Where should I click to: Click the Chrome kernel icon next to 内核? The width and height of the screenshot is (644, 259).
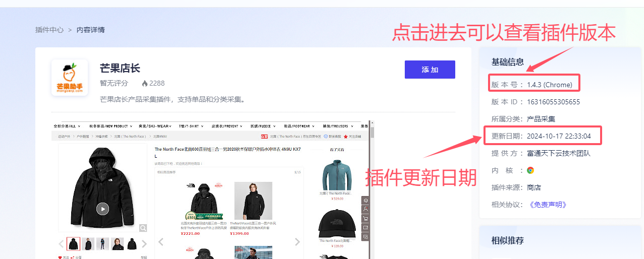tap(530, 170)
